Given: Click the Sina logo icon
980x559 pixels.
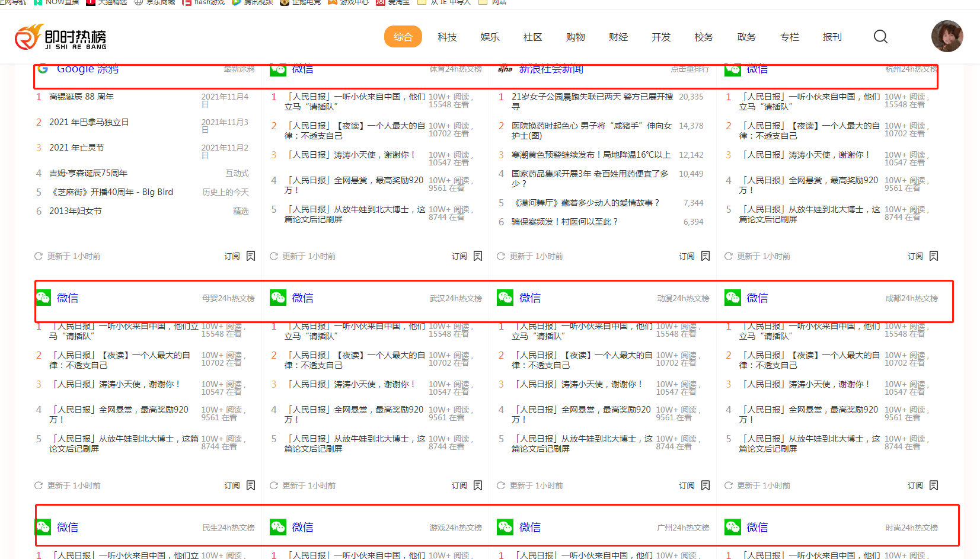Looking at the screenshot, I should (505, 69).
